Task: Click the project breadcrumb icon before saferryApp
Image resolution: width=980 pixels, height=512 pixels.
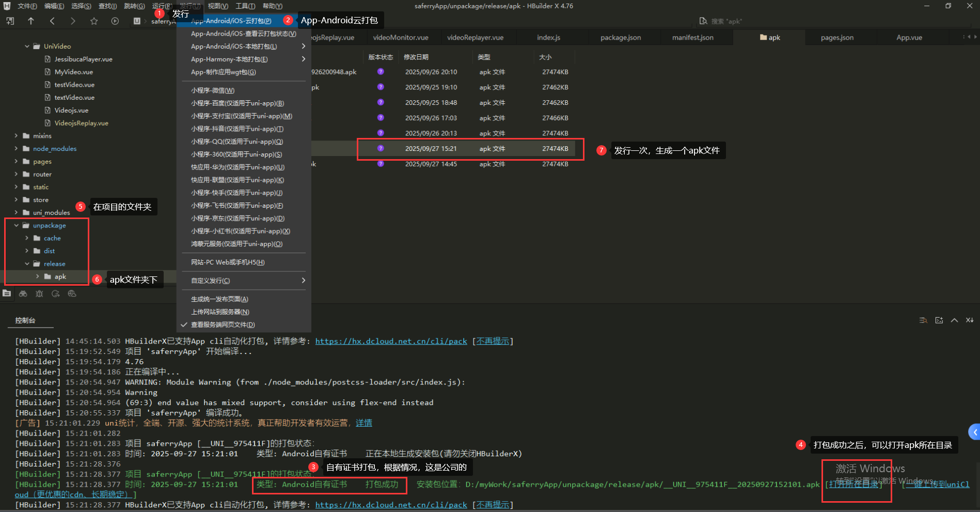Action: point(137,21)
